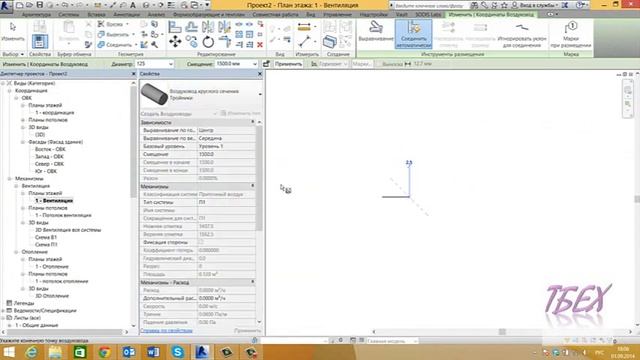Open the Смещение dropdown in options bar
The width and height of the screenshot is (640, 360).
pyautogui.click(x=255, y=64)
